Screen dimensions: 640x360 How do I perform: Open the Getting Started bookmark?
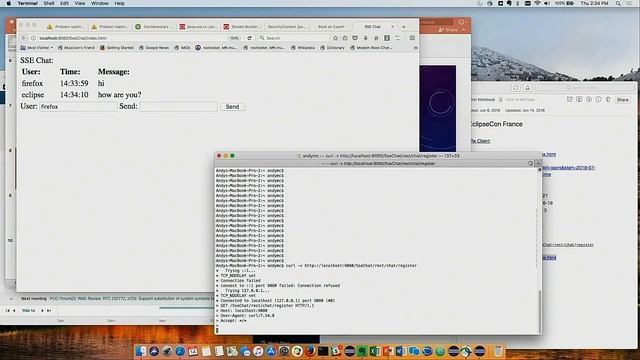point(117,48)
